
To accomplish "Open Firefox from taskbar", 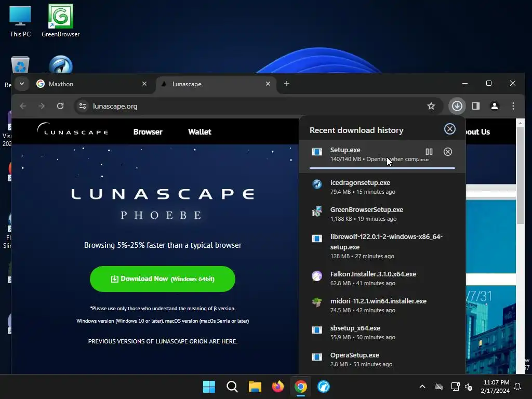I will 278,387.
